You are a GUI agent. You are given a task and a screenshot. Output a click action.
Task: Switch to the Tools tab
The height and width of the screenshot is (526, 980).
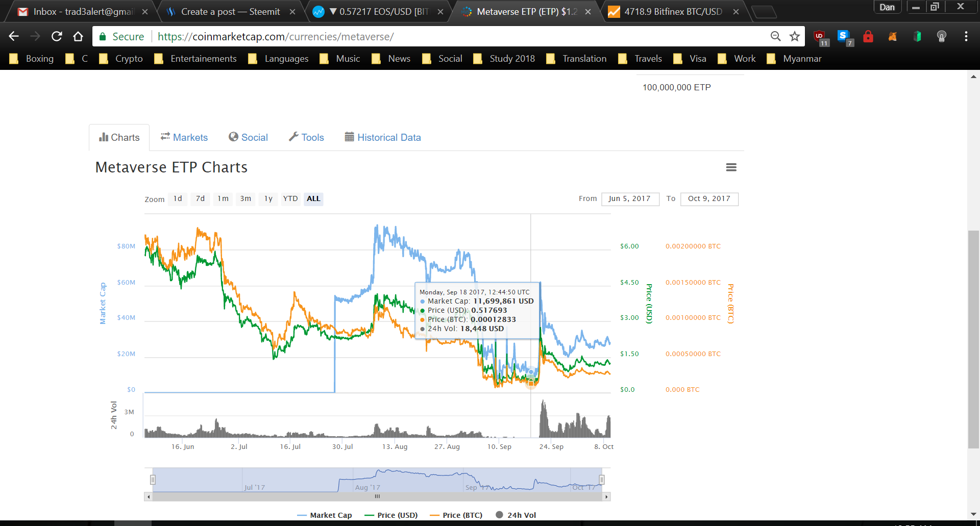pos(306,137)
